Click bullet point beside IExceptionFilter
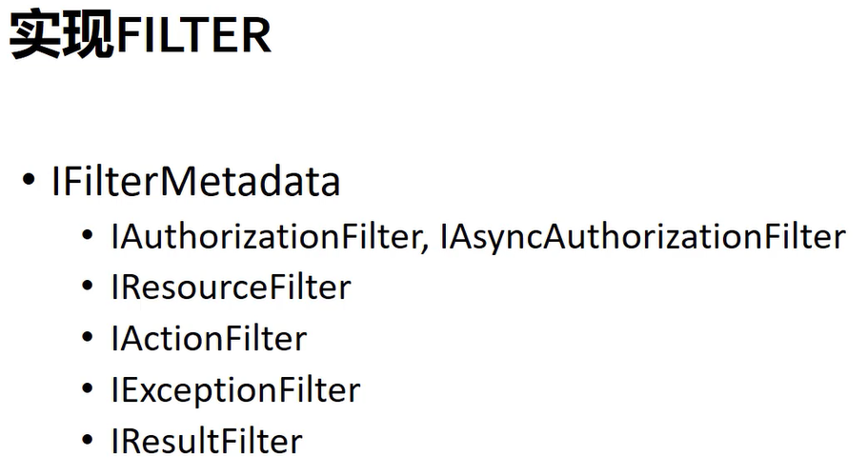The image size is (868, 476). (x=88, y=388)
